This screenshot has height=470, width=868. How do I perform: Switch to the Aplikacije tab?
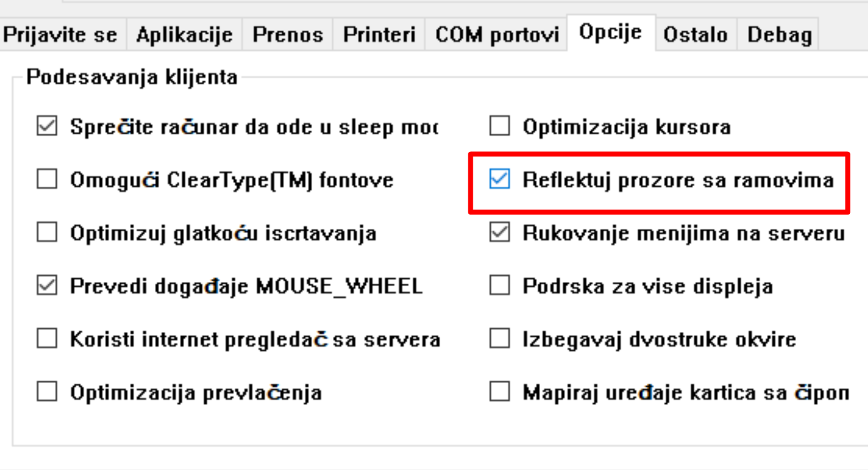tap(184, 34)
